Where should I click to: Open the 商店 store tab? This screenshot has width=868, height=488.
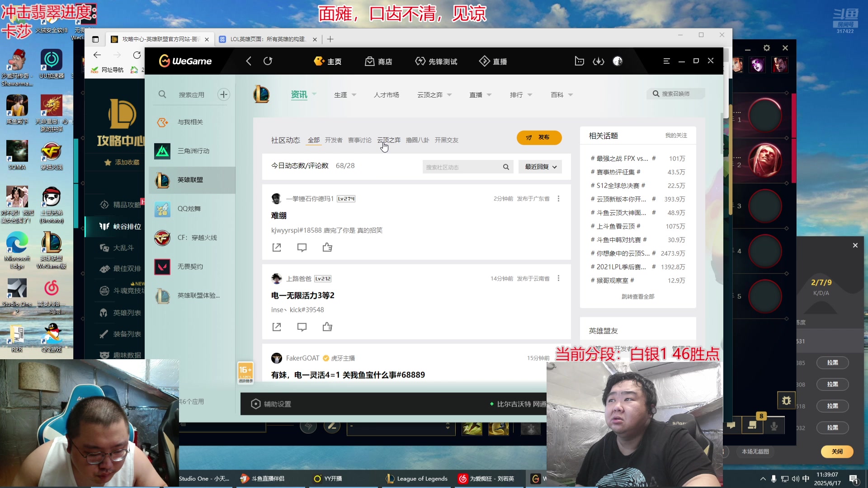[x=378, y=61]
